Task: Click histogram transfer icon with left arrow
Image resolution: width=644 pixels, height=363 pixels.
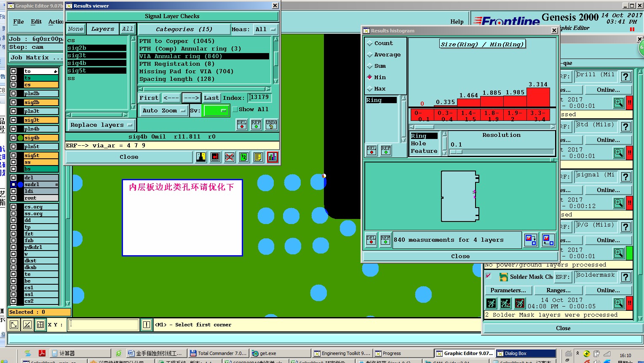Action: (x=548, y=240)
